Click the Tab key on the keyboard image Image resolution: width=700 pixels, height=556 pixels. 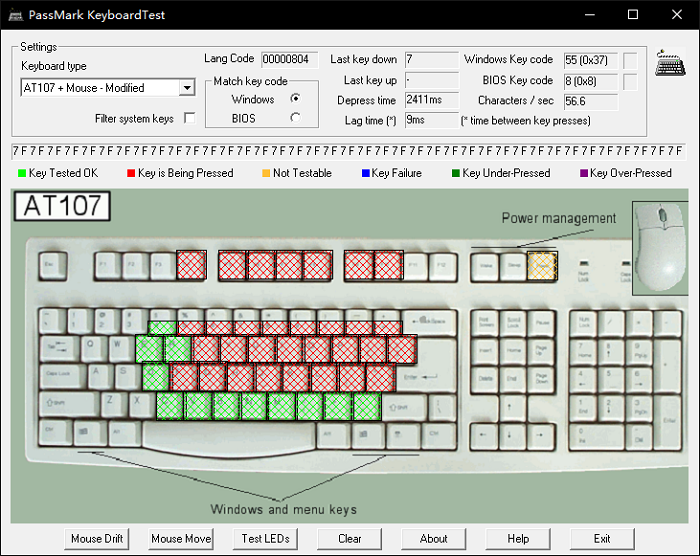point(59,347)
